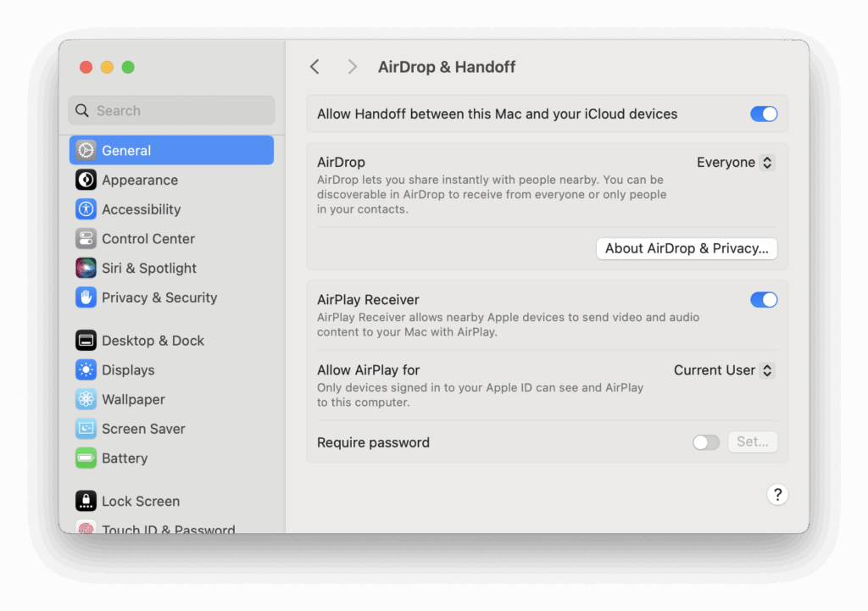Viewport: 868px width, 611px height.
Task: Click the Desktop & Dock icon
Action: [x=86, y=340]
